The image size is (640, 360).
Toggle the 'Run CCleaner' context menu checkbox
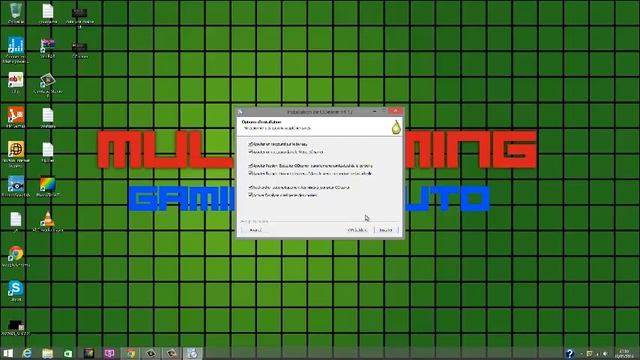(251, 166)
